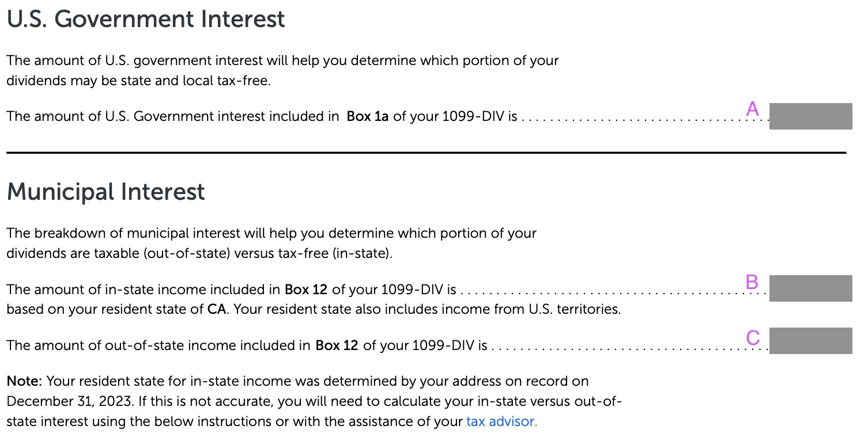Viewport: 868px width, 441px height.
Task: Click the bold Box 1a text
Action: pyautogui.click(x=368, y=116)
